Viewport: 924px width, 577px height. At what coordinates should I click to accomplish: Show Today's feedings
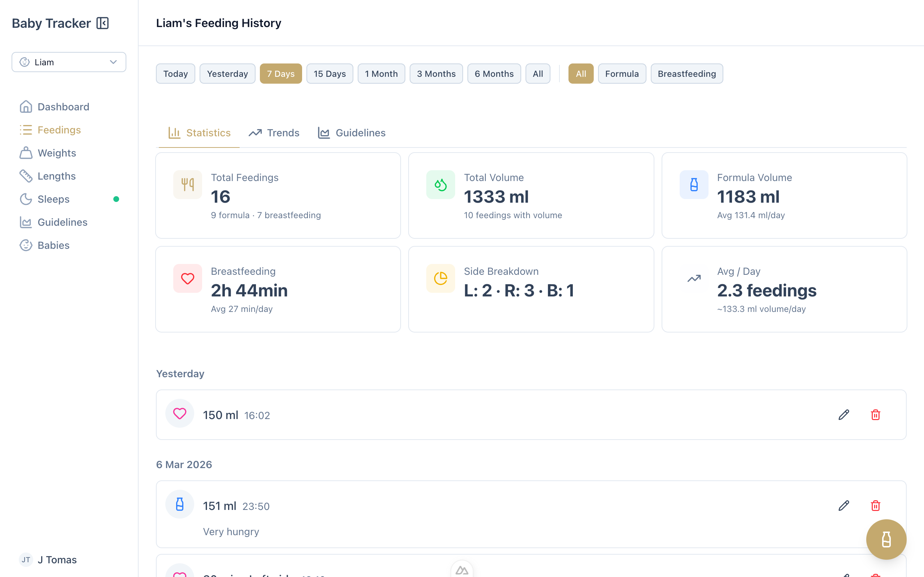[x=175, y=74]
